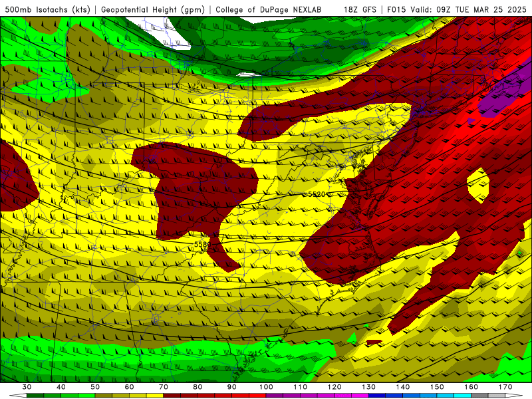Screen dimensions: 532x399
Task: Click the 160 tick label on colorbar
Action: (x=471, y=387)
